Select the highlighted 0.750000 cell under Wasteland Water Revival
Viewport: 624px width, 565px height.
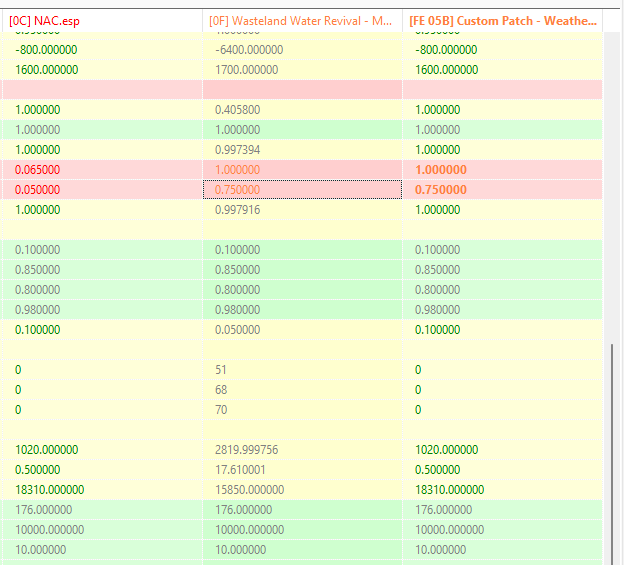[x=302, y=189]
